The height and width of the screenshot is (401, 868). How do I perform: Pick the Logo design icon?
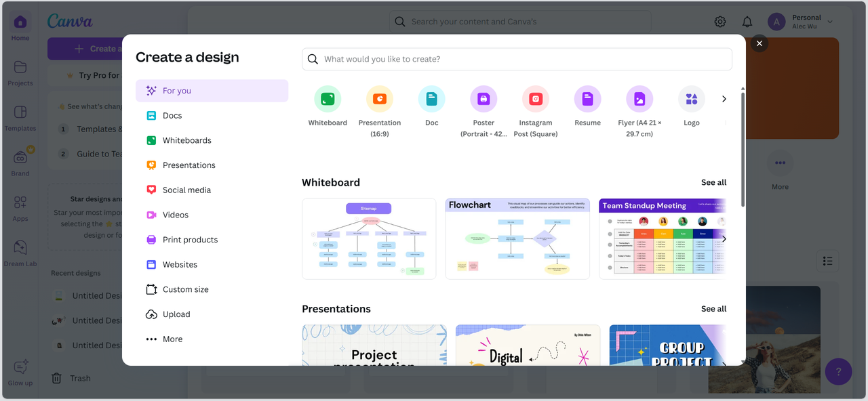click(692, 99)
